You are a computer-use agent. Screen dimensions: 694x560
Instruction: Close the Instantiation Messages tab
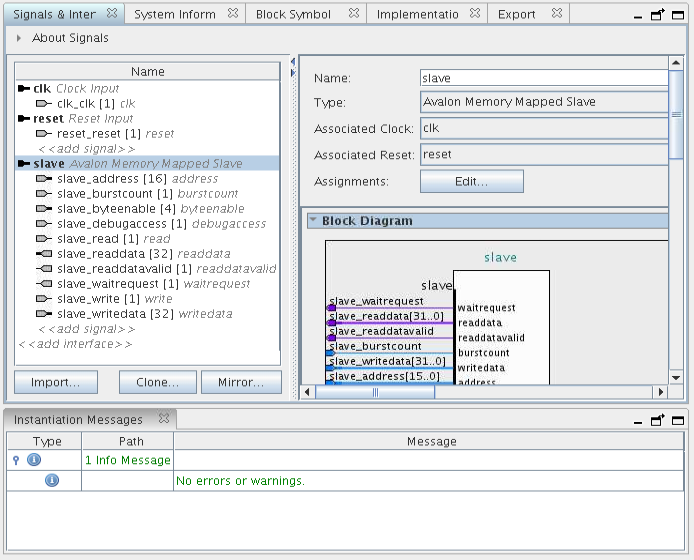[164, 419]
